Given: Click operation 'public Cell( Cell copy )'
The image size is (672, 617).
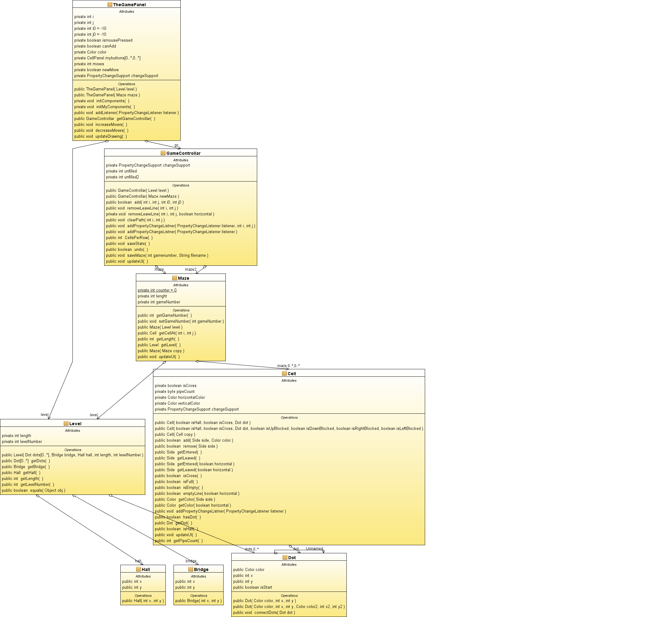Looking at the screenshot, I should pyautogui.click(x=175, y=435).
